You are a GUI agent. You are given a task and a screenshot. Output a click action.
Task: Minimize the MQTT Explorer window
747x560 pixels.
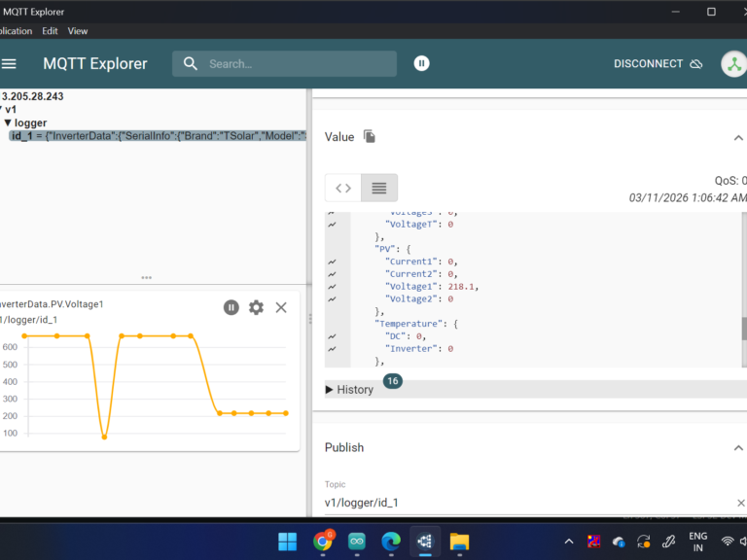pyautogui.click(x=676, y=12)
